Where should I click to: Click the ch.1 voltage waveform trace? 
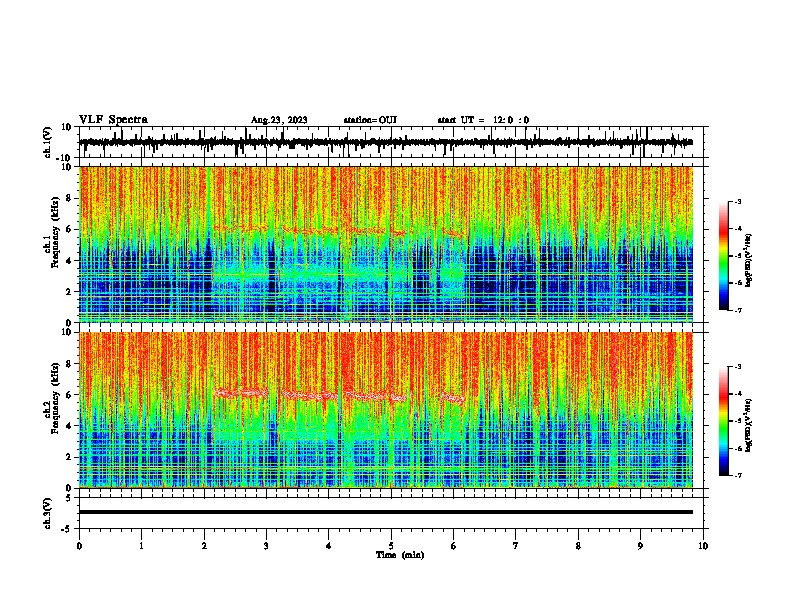[386, 142]
